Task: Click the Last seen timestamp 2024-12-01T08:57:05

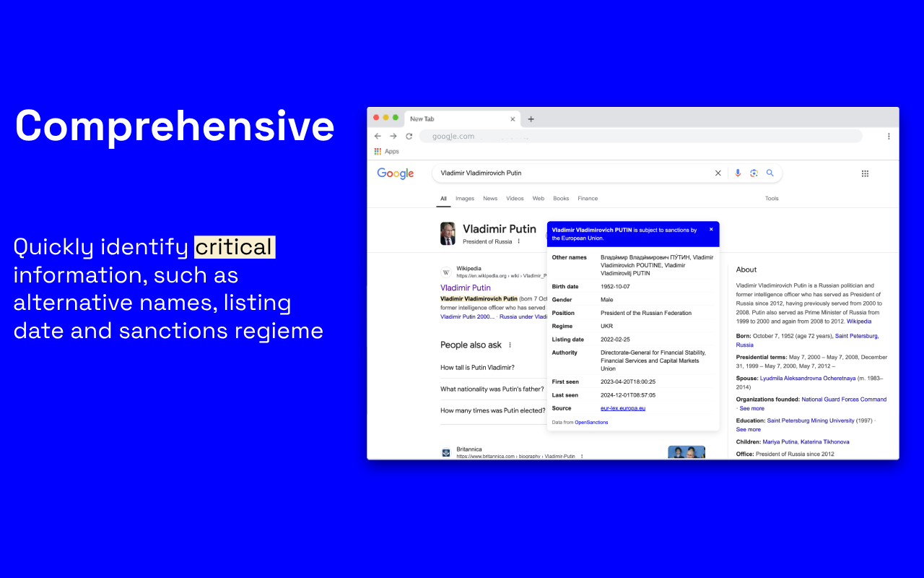Action: pyautogui.click(x=628, y=395)
